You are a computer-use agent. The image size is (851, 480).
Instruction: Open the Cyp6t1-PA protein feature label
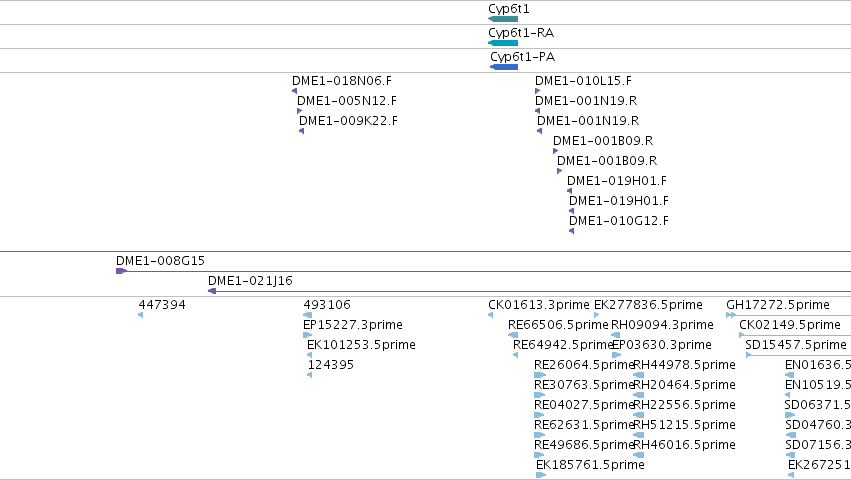522,57
